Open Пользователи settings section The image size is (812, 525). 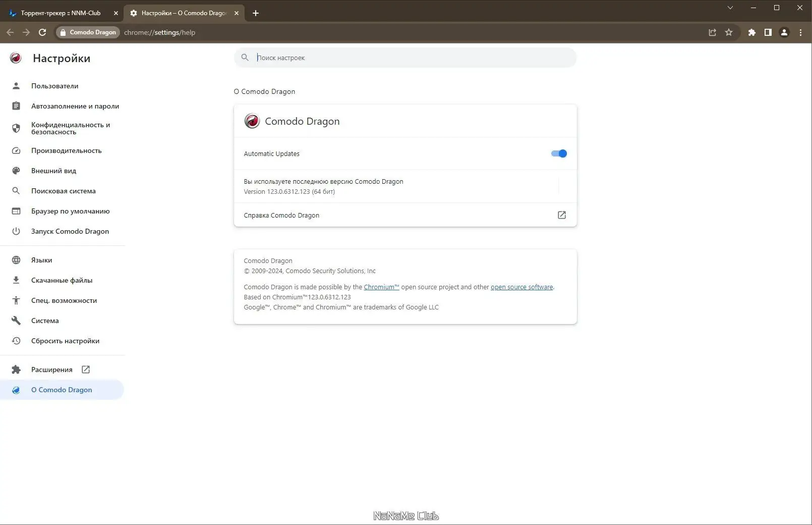coord(63,86)
